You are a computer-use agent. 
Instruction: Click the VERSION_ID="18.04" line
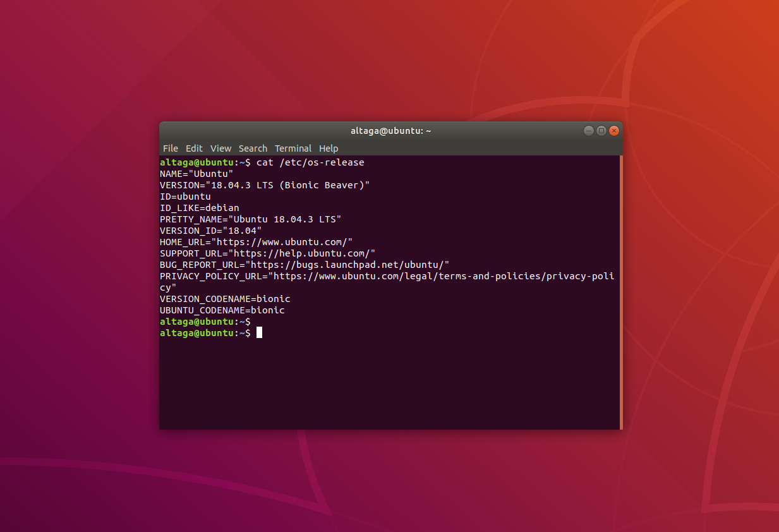tap(211, 231)
